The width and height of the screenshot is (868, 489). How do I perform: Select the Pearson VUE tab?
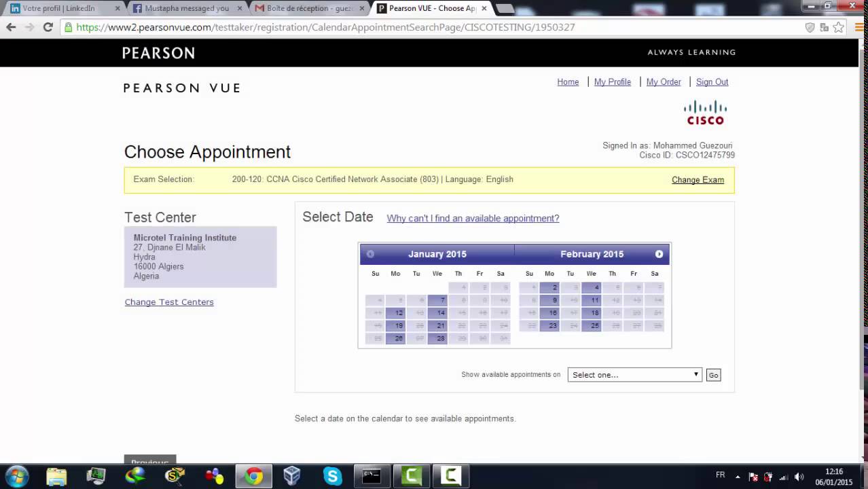pos(432,9)
